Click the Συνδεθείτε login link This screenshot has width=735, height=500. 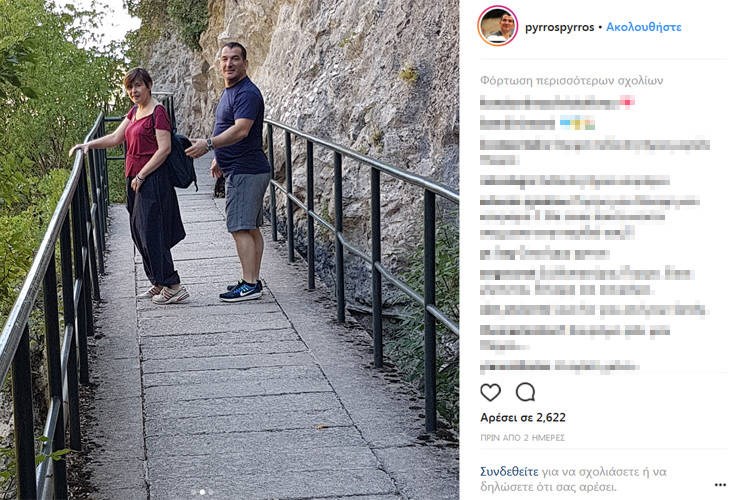[x=509, y=471]
